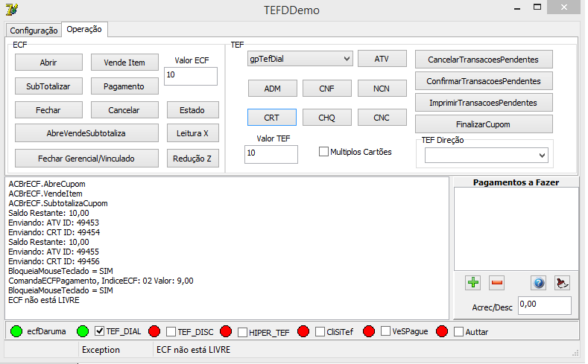The width and height of the screenshot is (588, 364).
Task: Click the TEFDDemo application icon in title bar
Action: pyautogui.click(x=12, y=10)
